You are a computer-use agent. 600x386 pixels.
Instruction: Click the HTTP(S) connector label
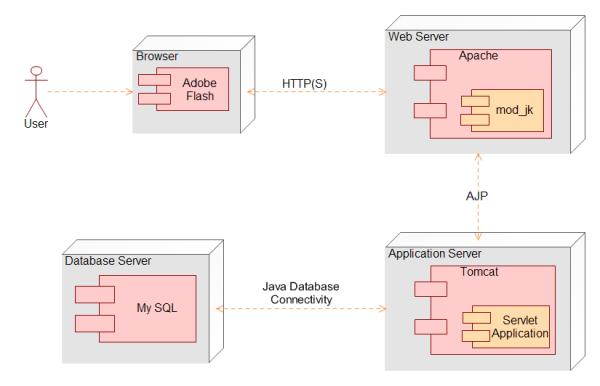[304, 84]
